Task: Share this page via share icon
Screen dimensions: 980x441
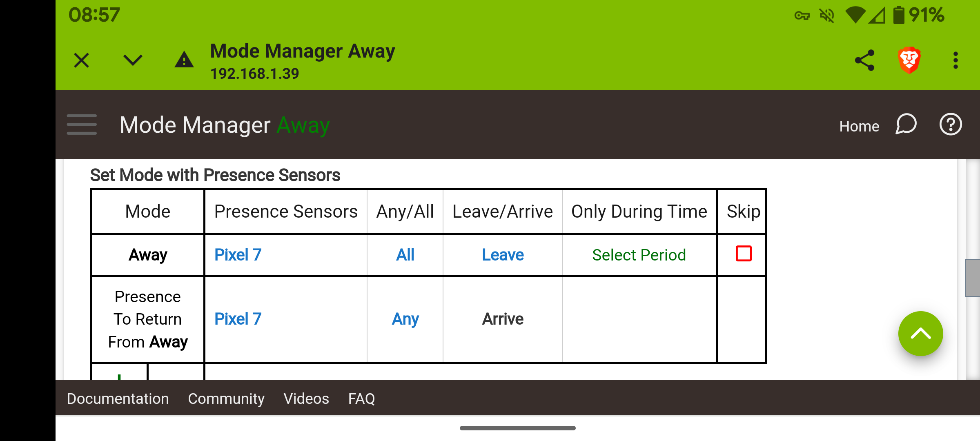Action: [864, 60]
